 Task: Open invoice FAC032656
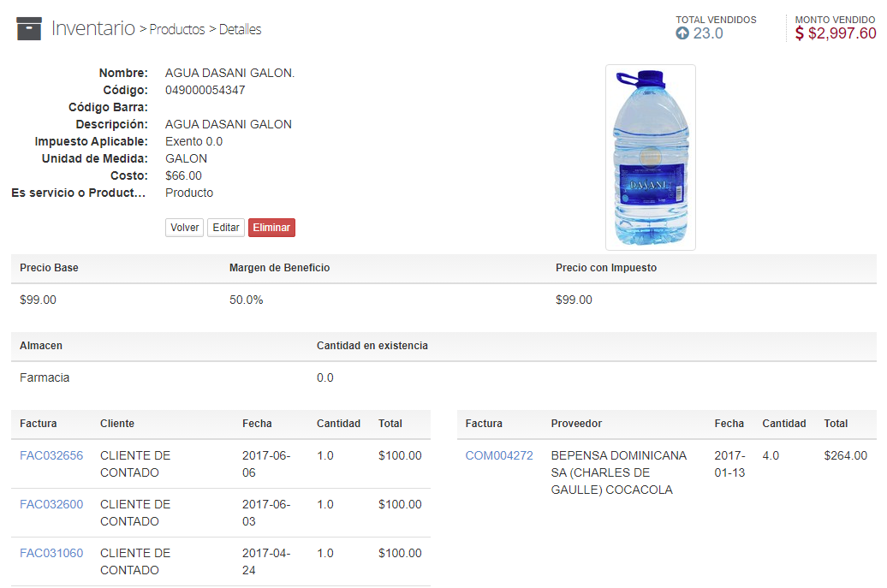click(51, 455)
